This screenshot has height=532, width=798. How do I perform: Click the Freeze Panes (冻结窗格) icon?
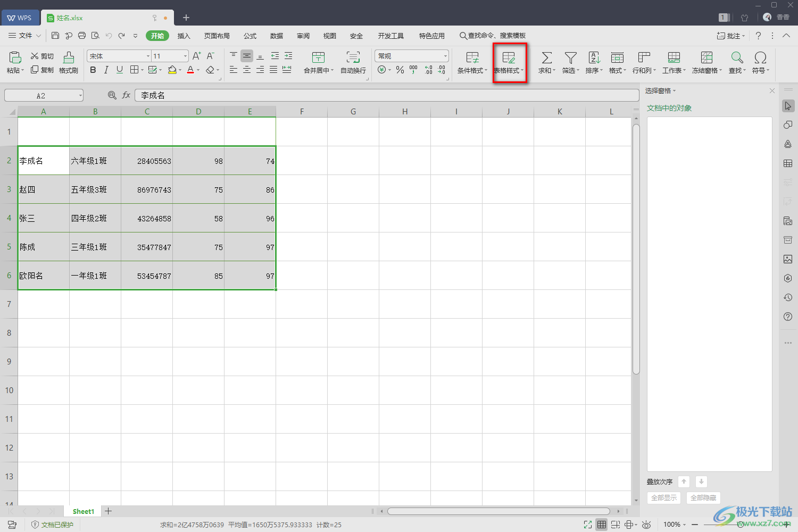tap(706, 57)
